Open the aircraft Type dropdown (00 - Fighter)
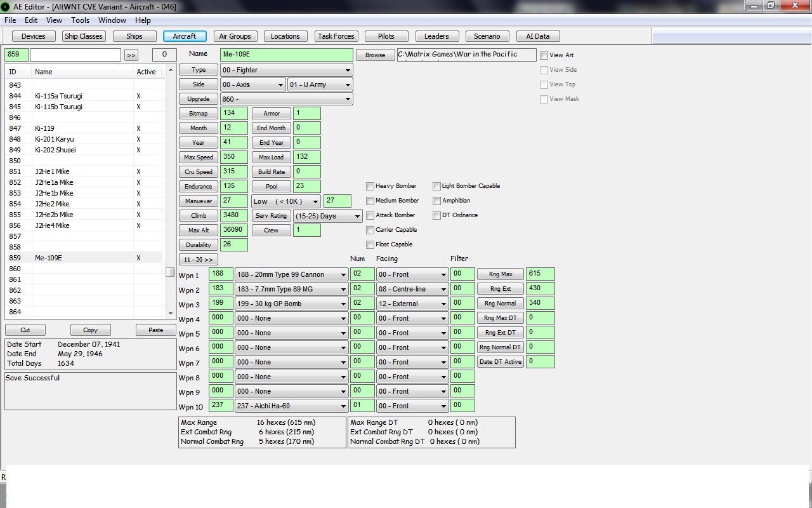The image size is (812, 508). coord(286,70)
